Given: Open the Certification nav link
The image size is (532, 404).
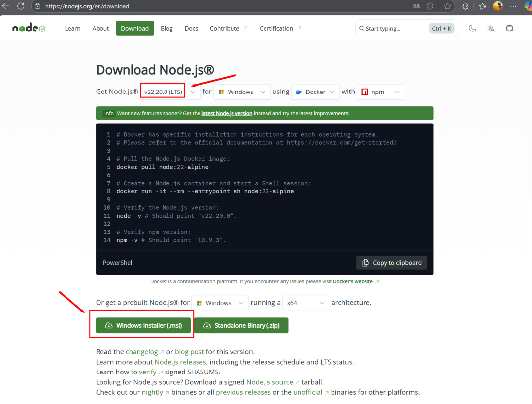Looking at the screenshot, I should (x=280, y=28).
